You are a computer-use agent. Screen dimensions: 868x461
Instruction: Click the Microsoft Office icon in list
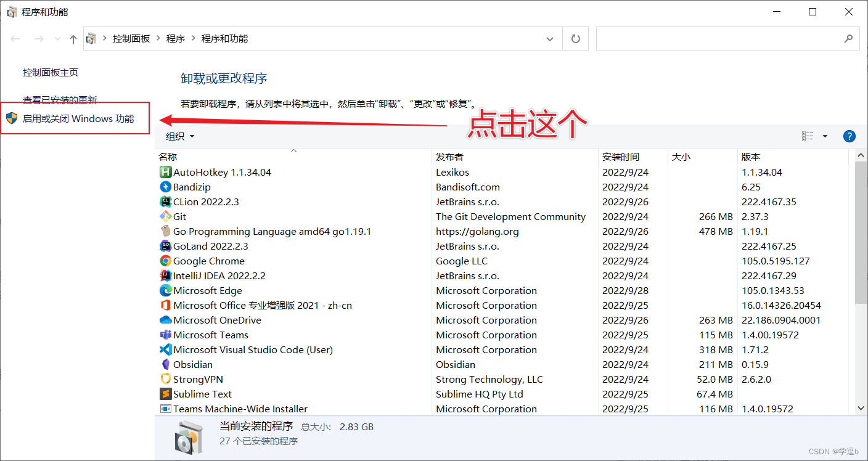165,306
